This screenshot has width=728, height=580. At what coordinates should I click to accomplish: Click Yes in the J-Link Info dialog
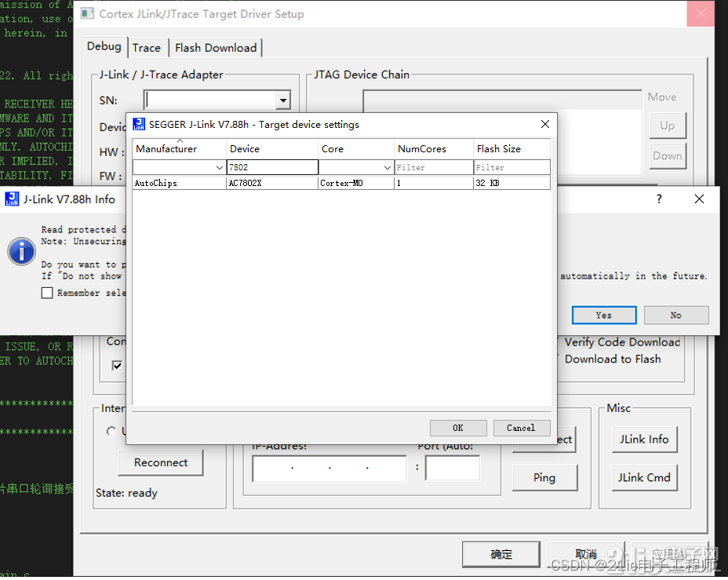point(604,315)
